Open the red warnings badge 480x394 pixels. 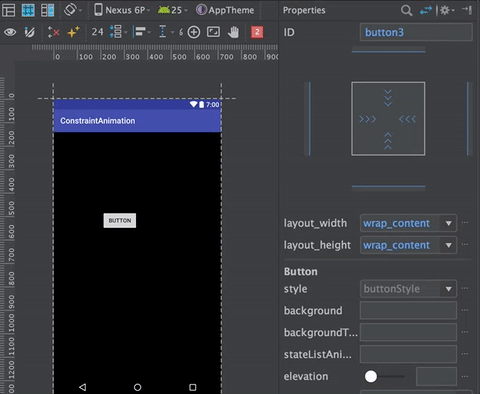[x=257, y=32]
